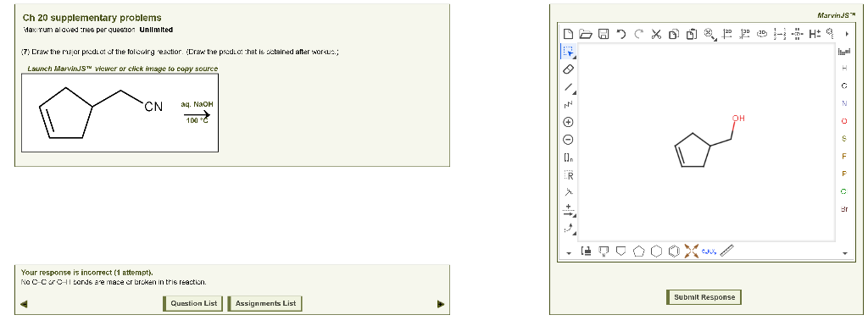Screen dimensions: 868x326
Task: Select the decrease charge tool
Action: pyautogui.click(x=569, y=140)
